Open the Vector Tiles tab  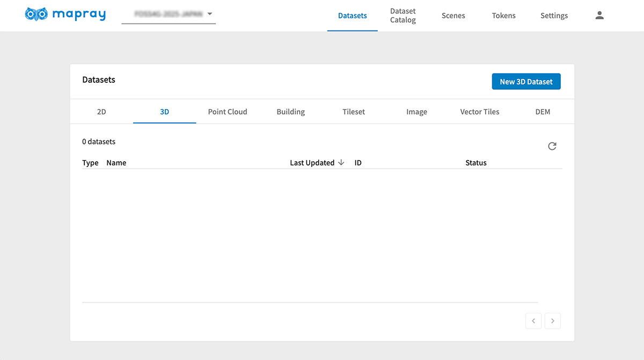(480, 112)
